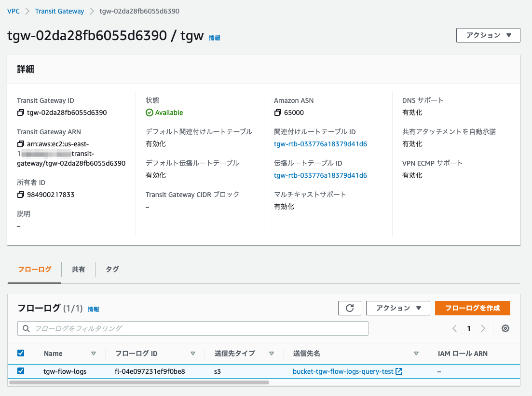532x396 pixels.
Task: Copy the Transit Gateway ARN
Action: [x=21, y=144]
